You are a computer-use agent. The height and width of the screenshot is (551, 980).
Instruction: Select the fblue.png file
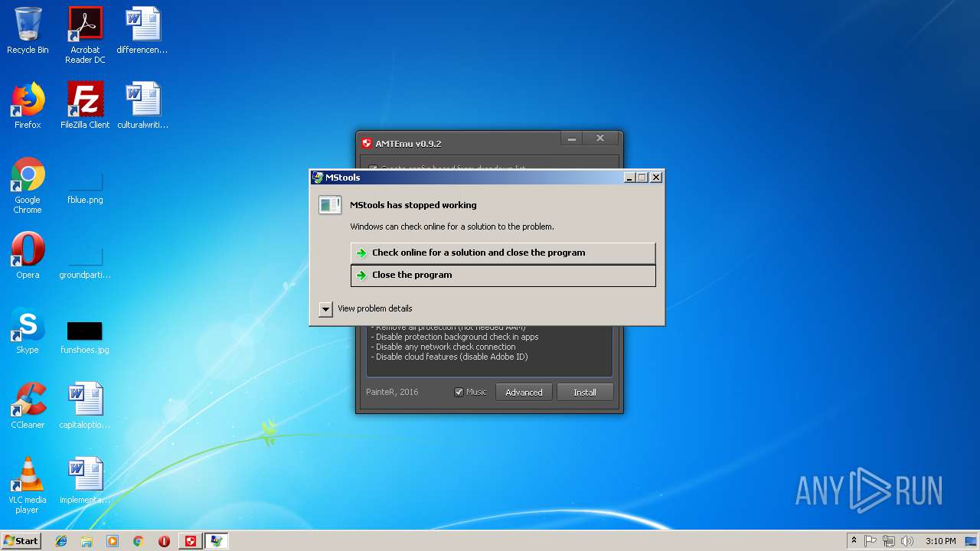85,187
